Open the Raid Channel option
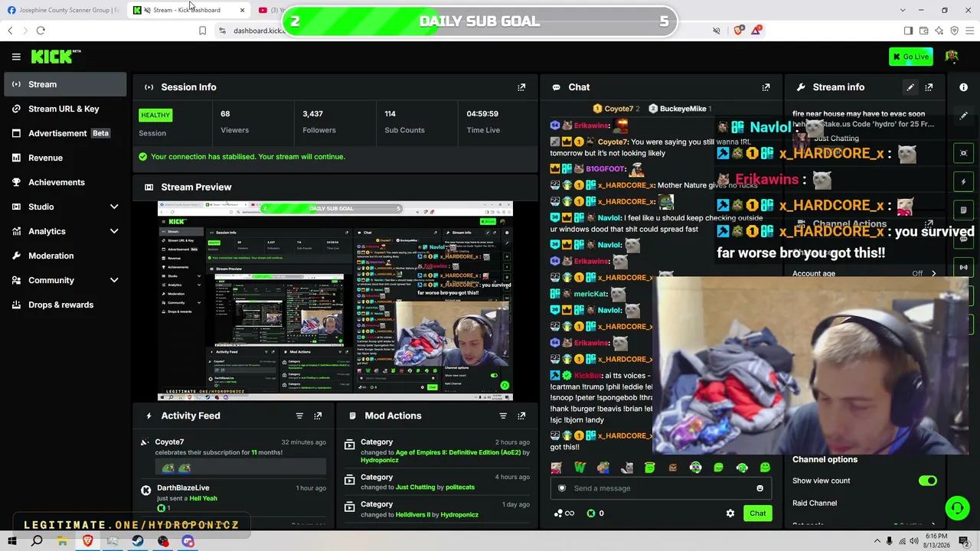 pyautogui.click(x=815, y=503)
